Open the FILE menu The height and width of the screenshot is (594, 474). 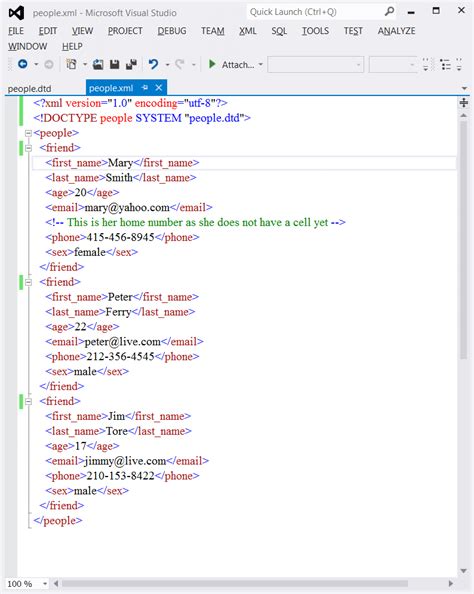pyautogui.click(x=16, y=31)
